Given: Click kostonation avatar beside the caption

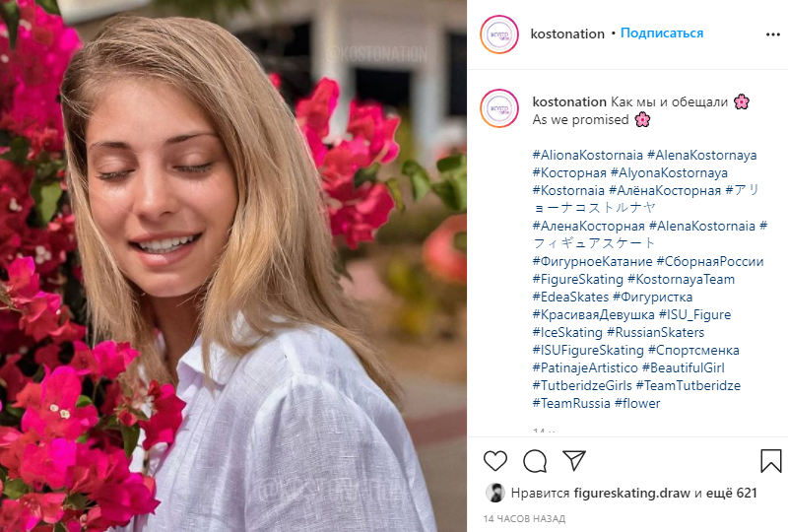Looking at the screenshot, I should pos(499,108).
